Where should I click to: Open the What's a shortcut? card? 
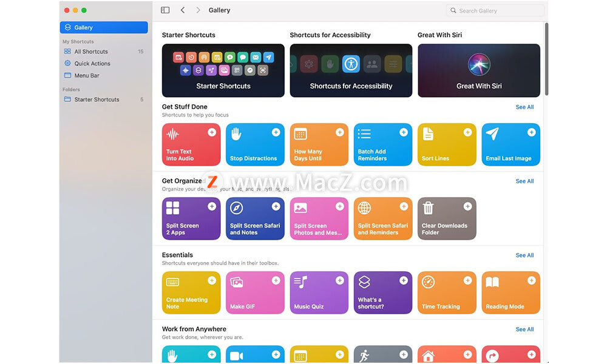[383, 292]
